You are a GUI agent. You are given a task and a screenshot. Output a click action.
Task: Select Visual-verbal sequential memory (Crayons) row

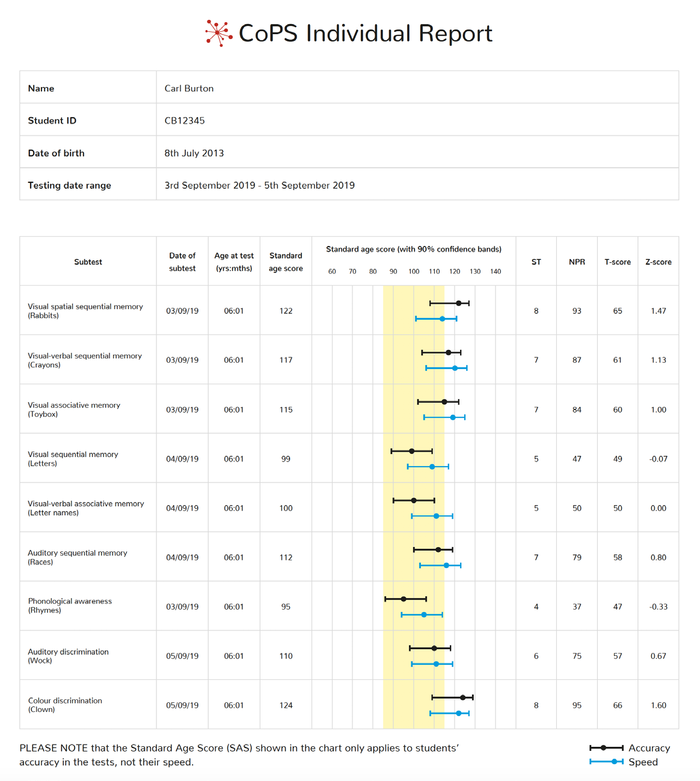pos(349,360)
